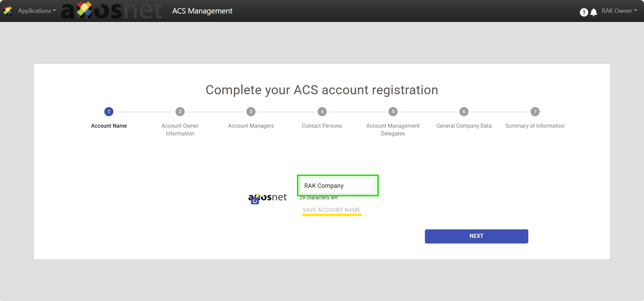Click the axosnet logo in header
The height and width of the screenshot is (301, 644).
tap(112, 11)
